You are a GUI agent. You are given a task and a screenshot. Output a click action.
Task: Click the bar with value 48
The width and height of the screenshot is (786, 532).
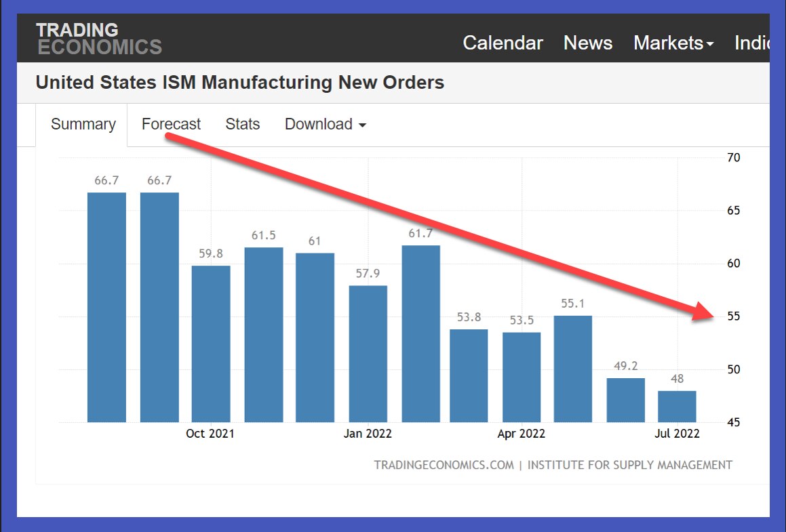(x=677, y=406)
